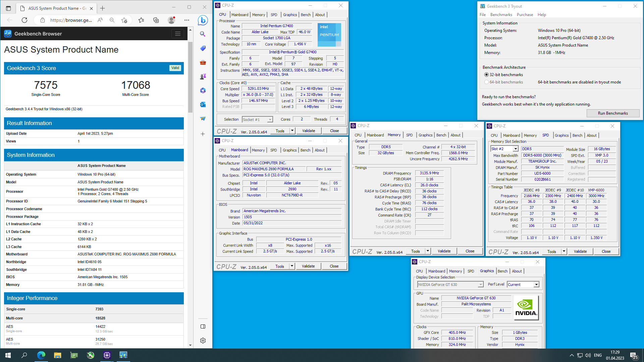Open Bing chat sidebar button
Image resolution: width=644 pixels, height=362 pixels.
click(203, 20)
